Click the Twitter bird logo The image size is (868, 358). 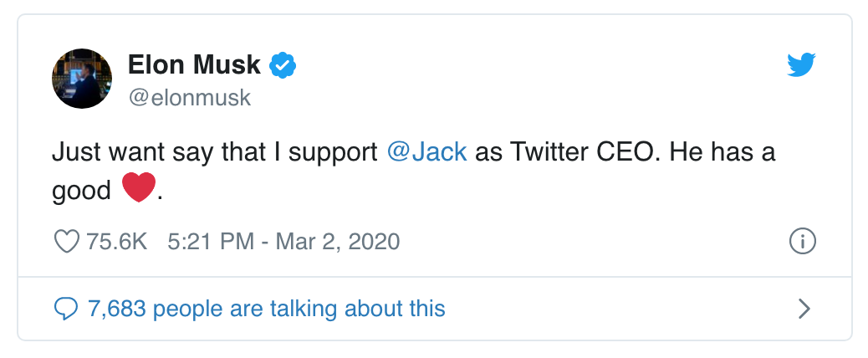pyautogui.click(x=800, y=65)
